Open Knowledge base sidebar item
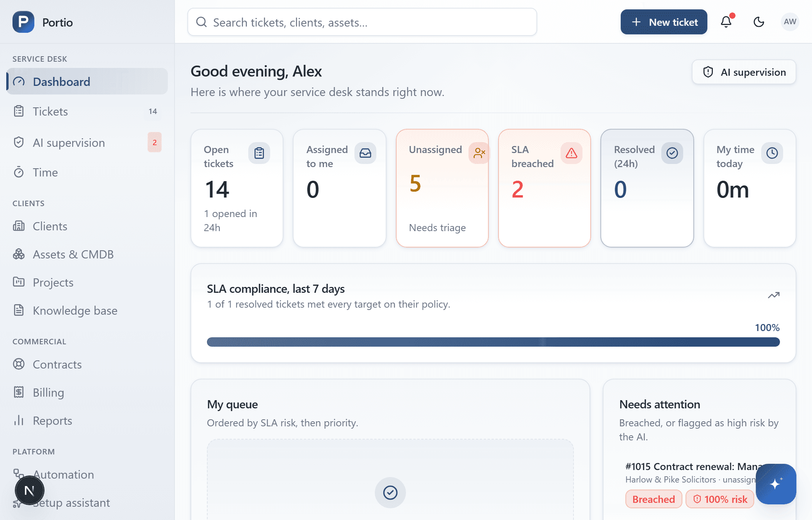Screen dimensions: 812x520 click(87, 310)
